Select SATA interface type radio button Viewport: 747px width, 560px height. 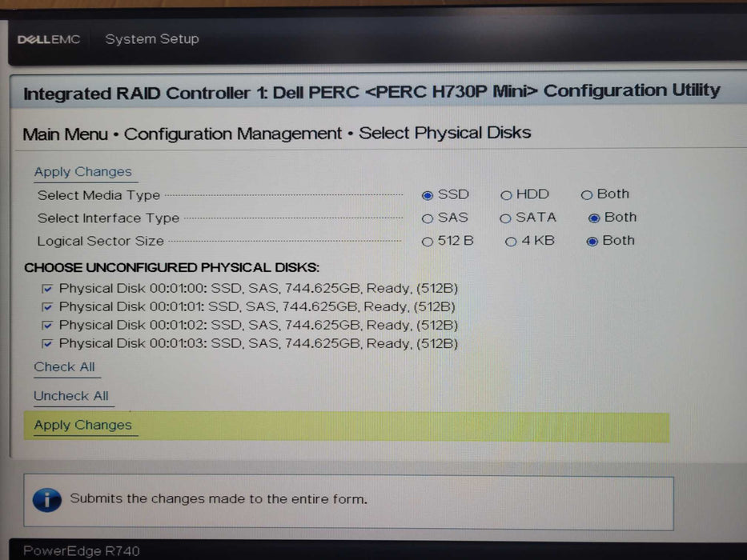[x=505, y=218]
